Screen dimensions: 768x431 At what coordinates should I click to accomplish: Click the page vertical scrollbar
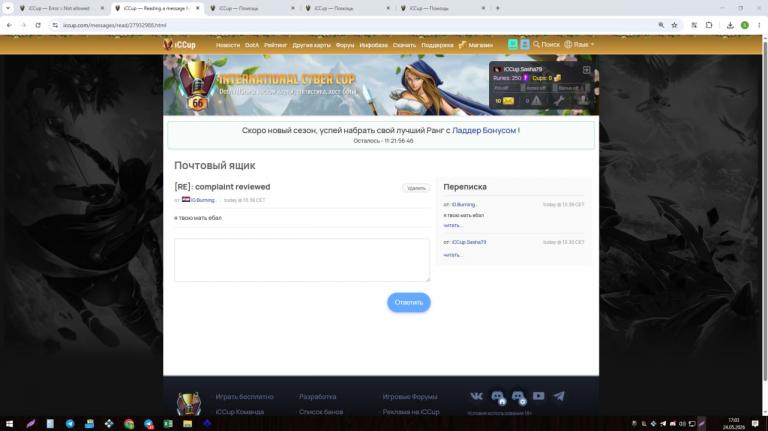[x=765, y=211]
